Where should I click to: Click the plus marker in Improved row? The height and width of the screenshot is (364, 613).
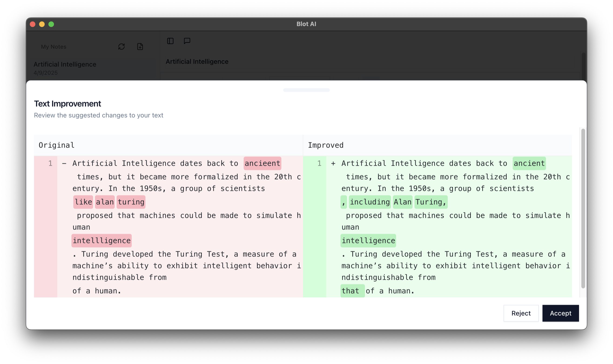click(x=333, y=163)
